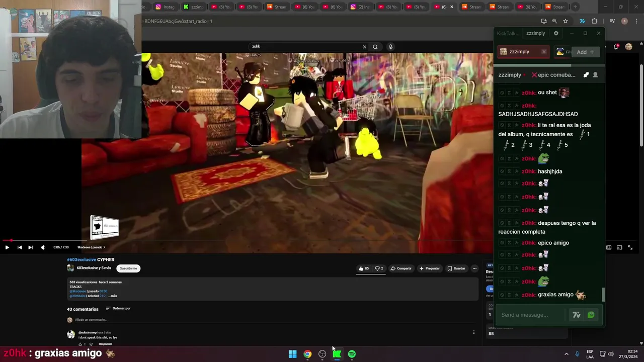Screen dimensions: 644x362
Task: Open @subciromvp commenter profile
Action: 87,333
